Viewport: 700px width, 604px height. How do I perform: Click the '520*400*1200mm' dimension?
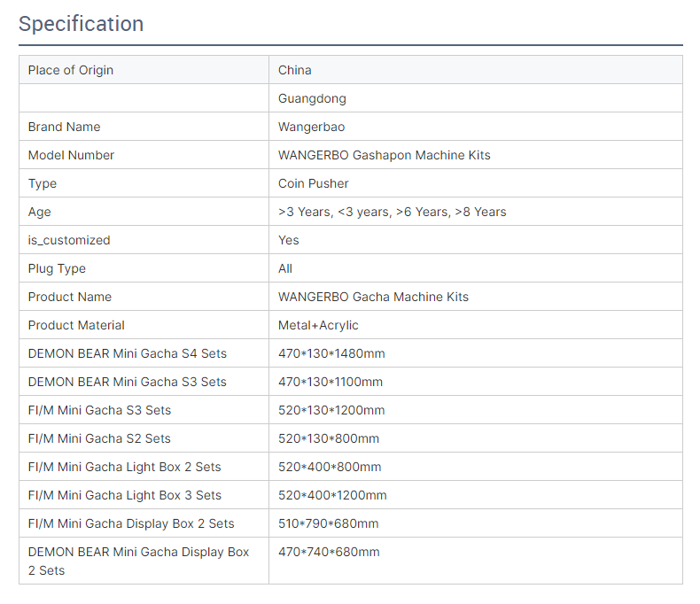click(332, 495)
